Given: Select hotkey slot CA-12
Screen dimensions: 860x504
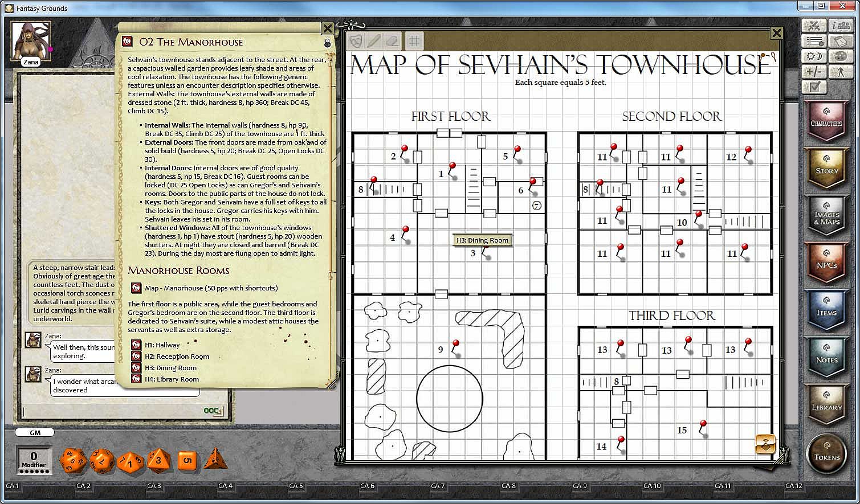Looking at the screenshot, I should click(794, 486).
